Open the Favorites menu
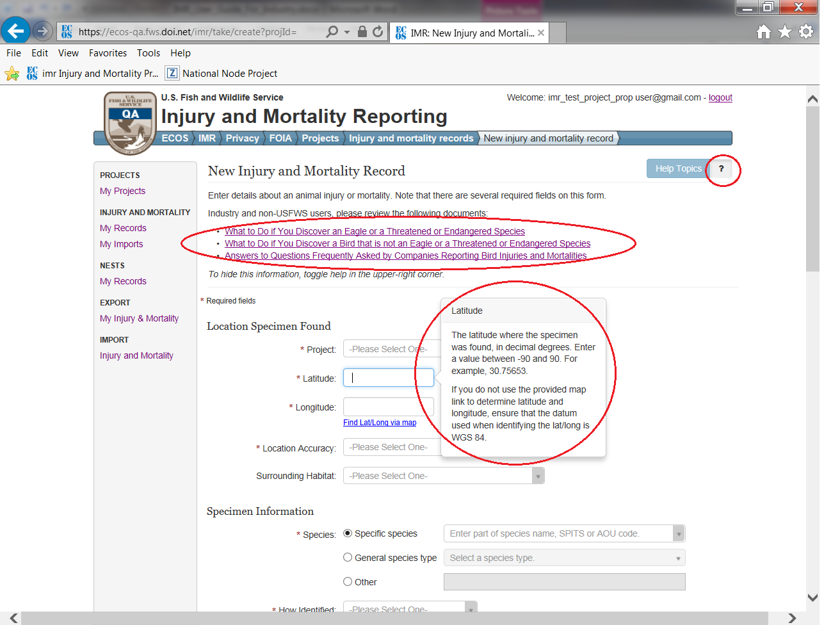 click(108, 53)
